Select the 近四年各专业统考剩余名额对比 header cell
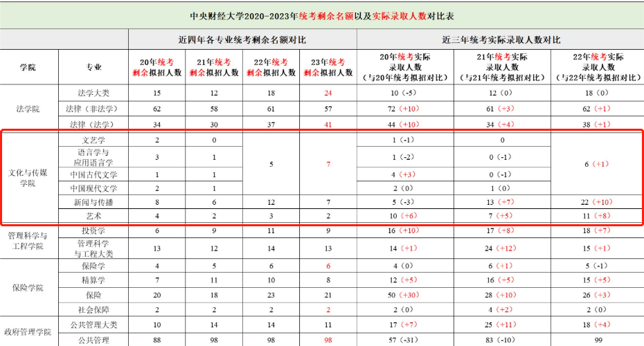 pos(242,39)
